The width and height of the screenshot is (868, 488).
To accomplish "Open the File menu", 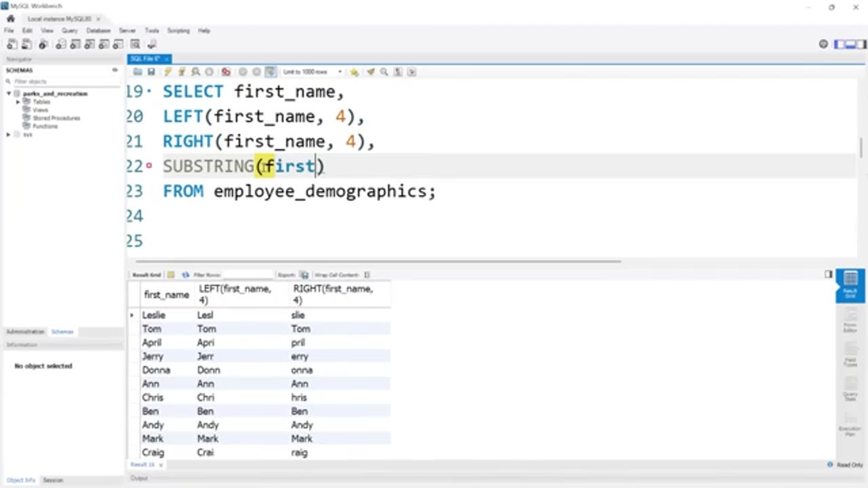I will 9,30.
